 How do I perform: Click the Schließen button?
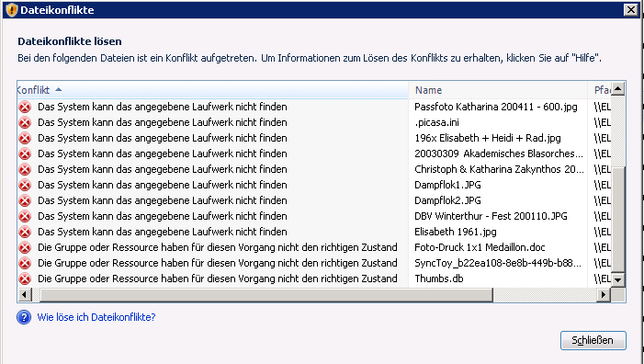[x=593, y=341]
